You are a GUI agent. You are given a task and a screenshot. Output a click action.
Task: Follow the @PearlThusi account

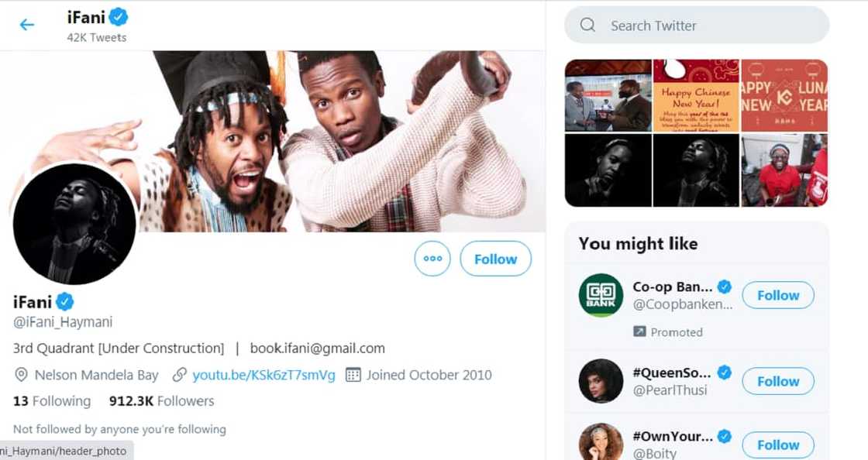777,381
